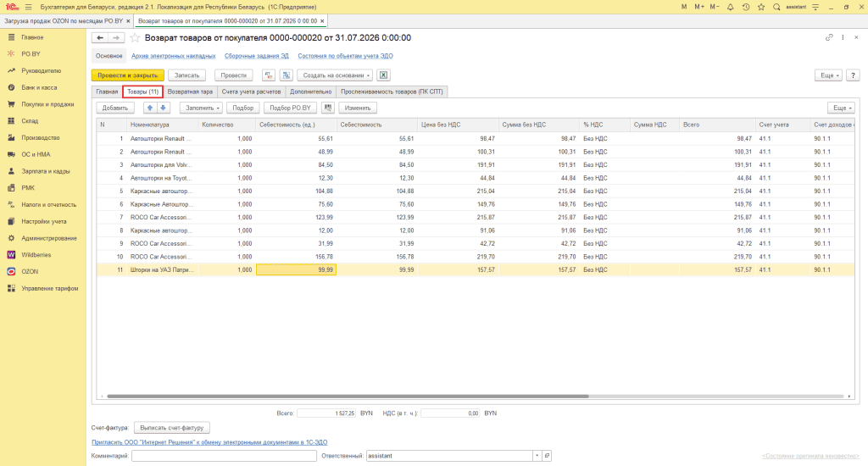Open the open-form icon beside Ответственный field
This screenshot has width=868, height=466.
pyautogui.click(x=547, y=456)
